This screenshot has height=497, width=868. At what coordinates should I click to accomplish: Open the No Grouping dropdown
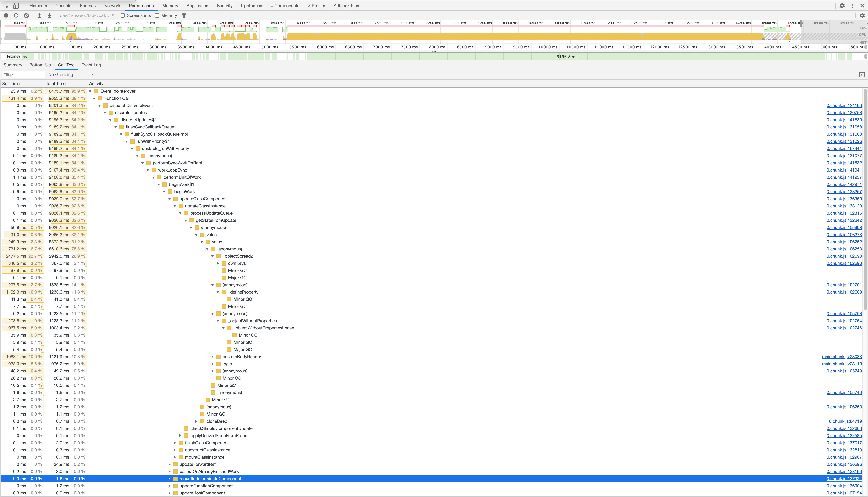coord(70,74)
